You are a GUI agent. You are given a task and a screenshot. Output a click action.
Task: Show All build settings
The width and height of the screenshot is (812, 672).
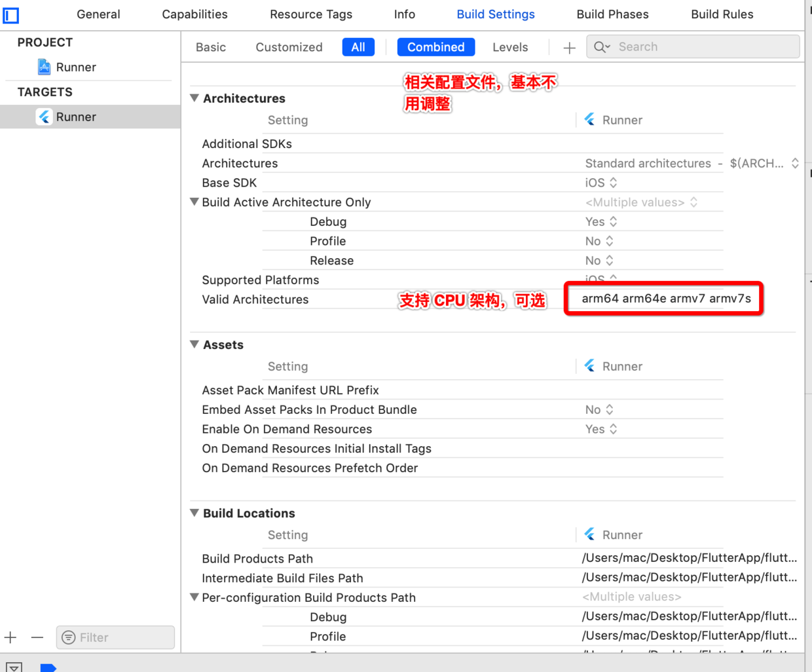[x=358, y=47]
